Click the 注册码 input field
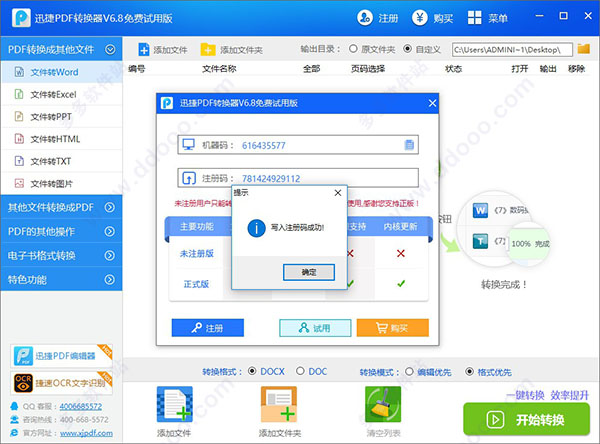Screen dimensions: 600x444 298,178
